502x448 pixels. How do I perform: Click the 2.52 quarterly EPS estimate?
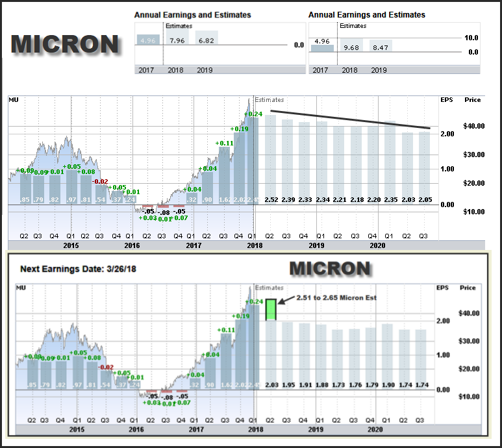[x=271, y=200]
